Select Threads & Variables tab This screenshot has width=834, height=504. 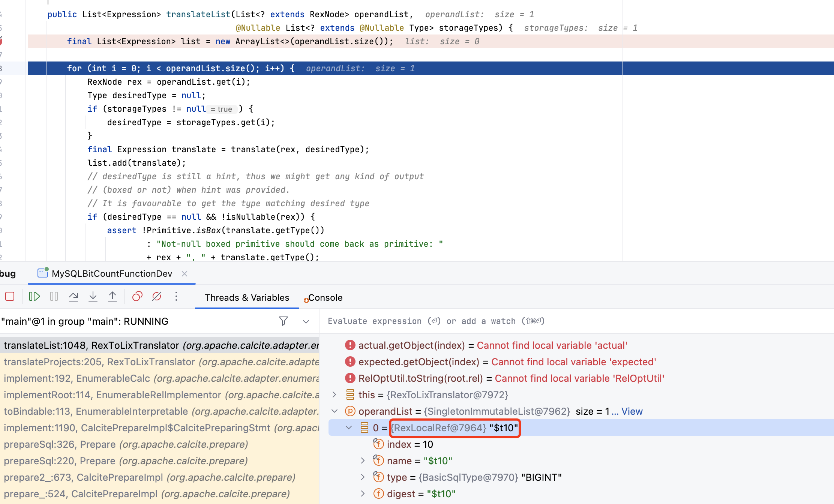point(247,298)
